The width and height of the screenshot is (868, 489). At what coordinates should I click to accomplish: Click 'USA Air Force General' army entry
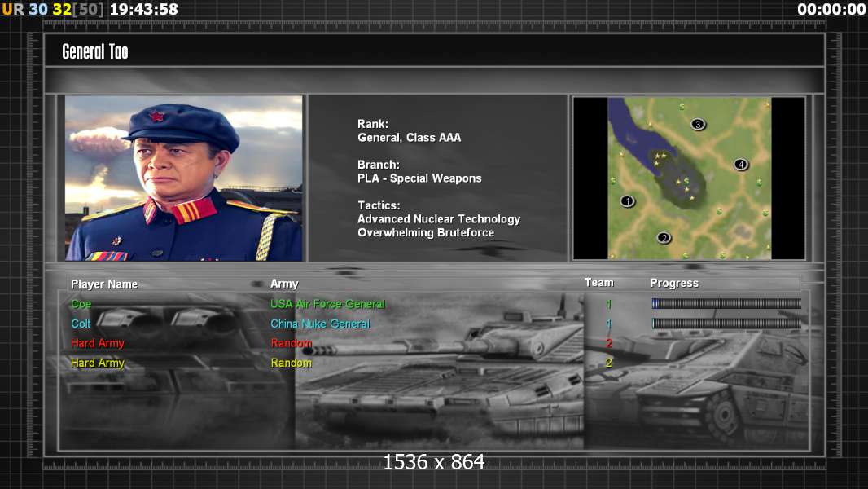point(327,304)
